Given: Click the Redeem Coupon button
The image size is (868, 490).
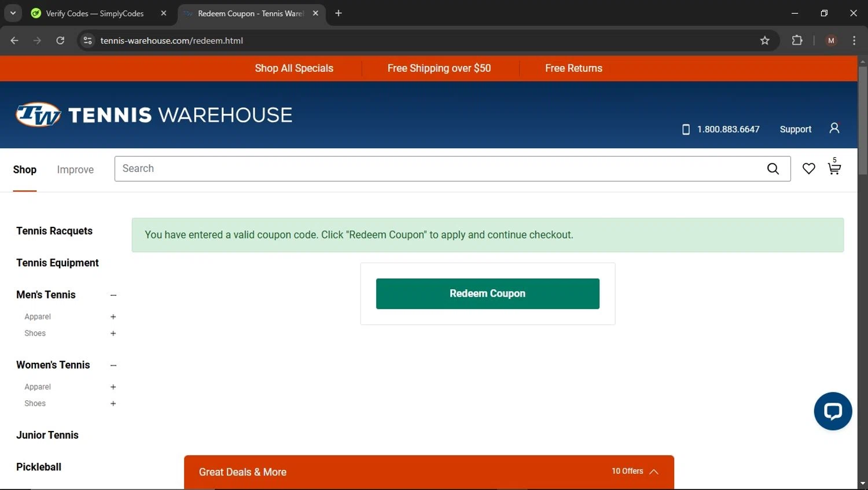Looking at the screenshot, I should (487, 293).
